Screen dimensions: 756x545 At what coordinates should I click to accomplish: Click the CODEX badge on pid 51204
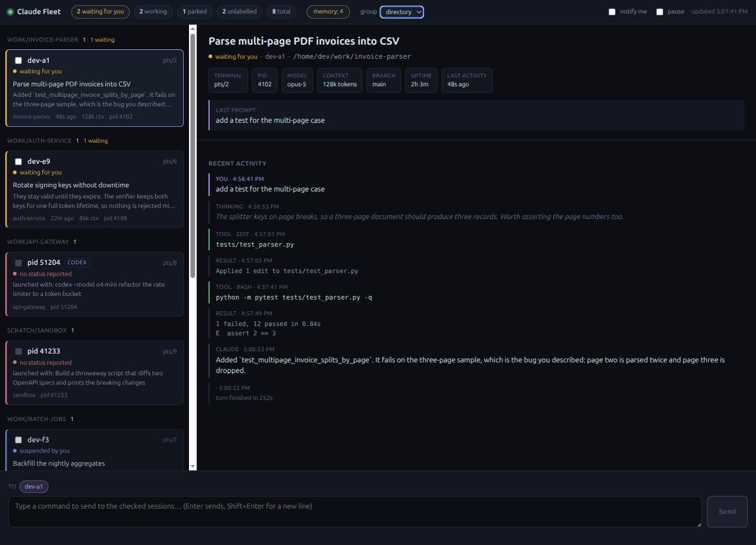tap(77, 263)
